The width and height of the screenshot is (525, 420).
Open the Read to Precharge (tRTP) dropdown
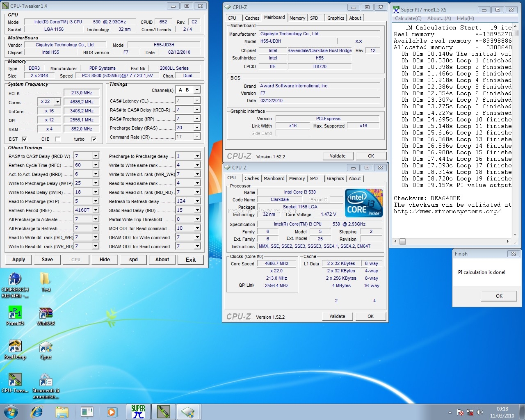coord(96,201)
